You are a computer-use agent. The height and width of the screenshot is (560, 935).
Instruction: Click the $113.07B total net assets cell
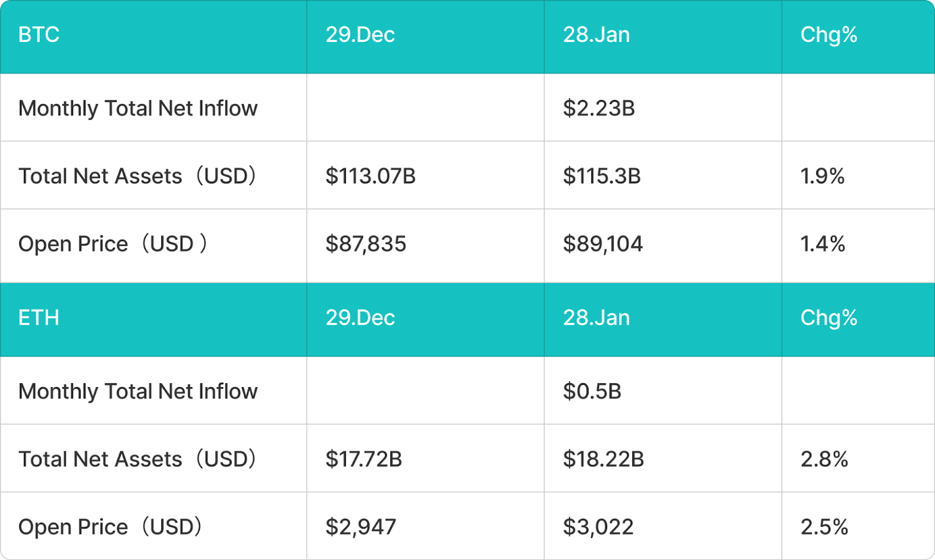(370, 176)
